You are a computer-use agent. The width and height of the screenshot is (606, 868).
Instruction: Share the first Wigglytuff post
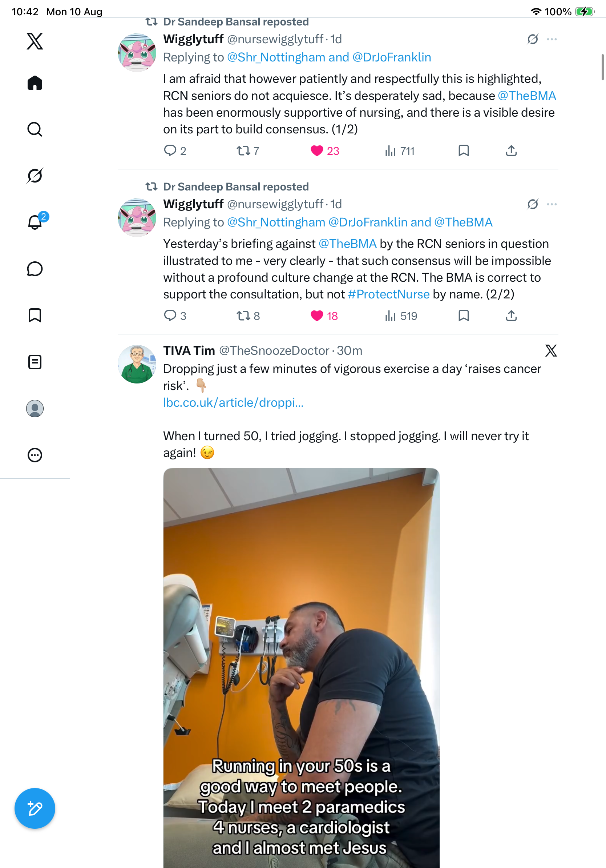pyautogui.click(x=511, y=150)
